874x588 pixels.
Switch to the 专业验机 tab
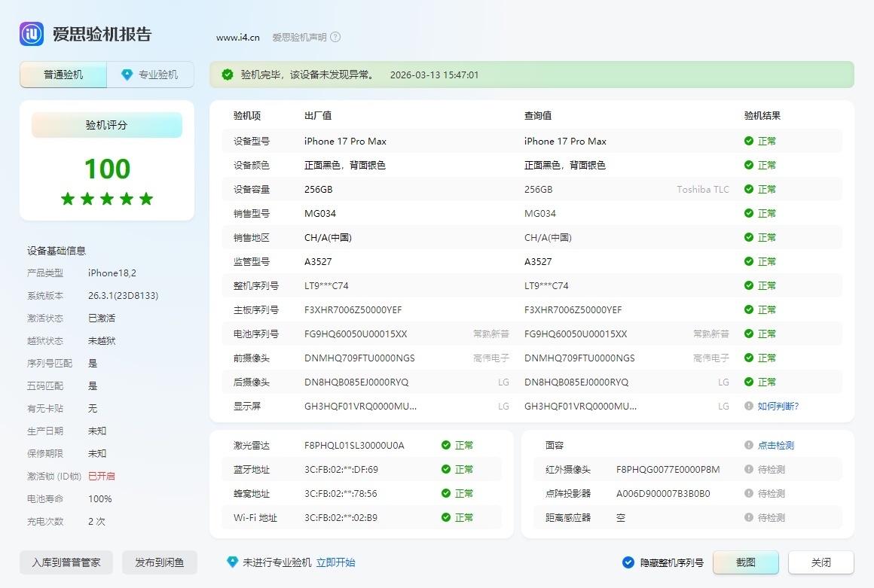(x=151, y=75)
